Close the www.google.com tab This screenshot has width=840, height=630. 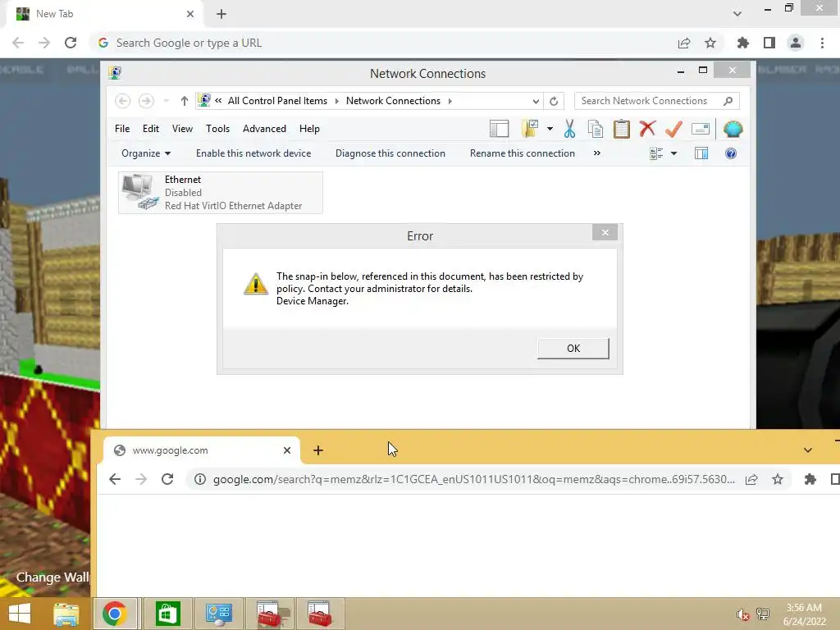point(287,450)
